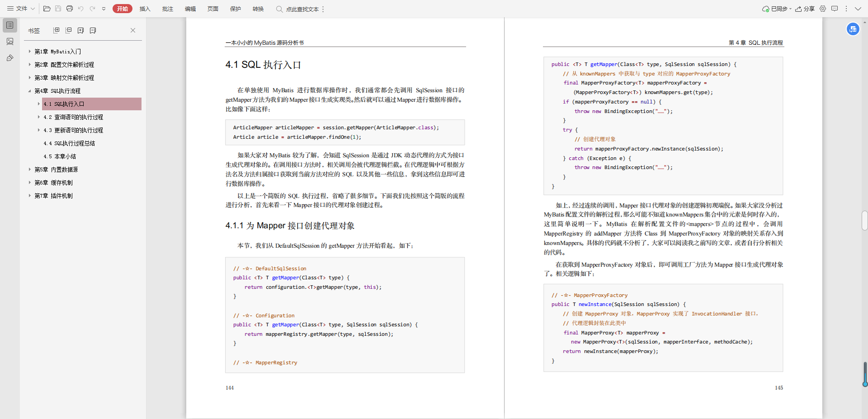This screenshot has width=868, height=419.
Task: Open the stamp/signature sidebar panel
Action: coord(10,58)
